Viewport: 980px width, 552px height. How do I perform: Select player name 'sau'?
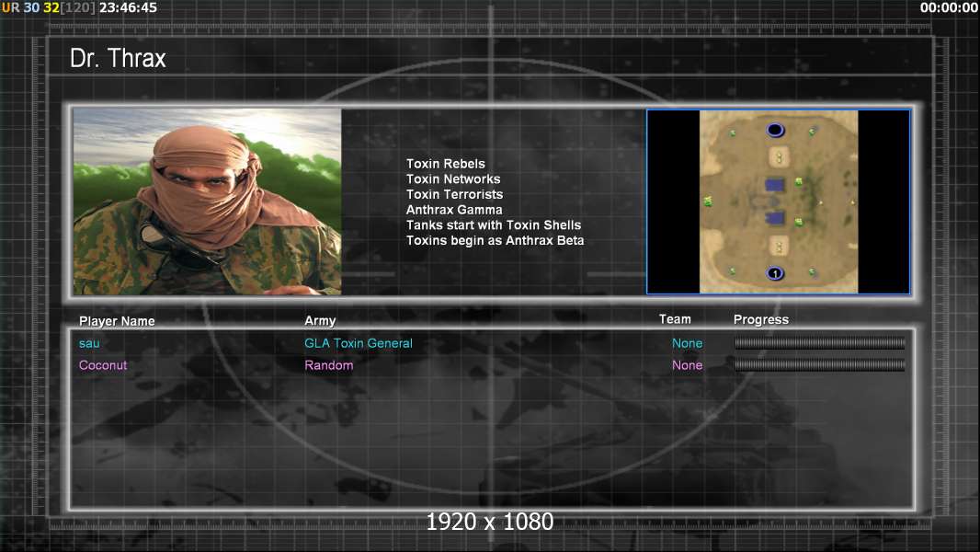pyautogui.click(x=89, y=343)
